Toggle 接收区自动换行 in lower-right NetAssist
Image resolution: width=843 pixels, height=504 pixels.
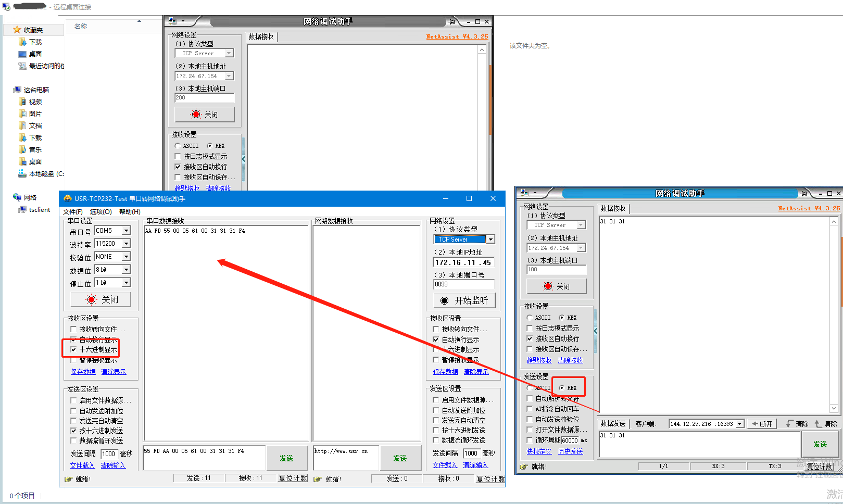[530, 338]
